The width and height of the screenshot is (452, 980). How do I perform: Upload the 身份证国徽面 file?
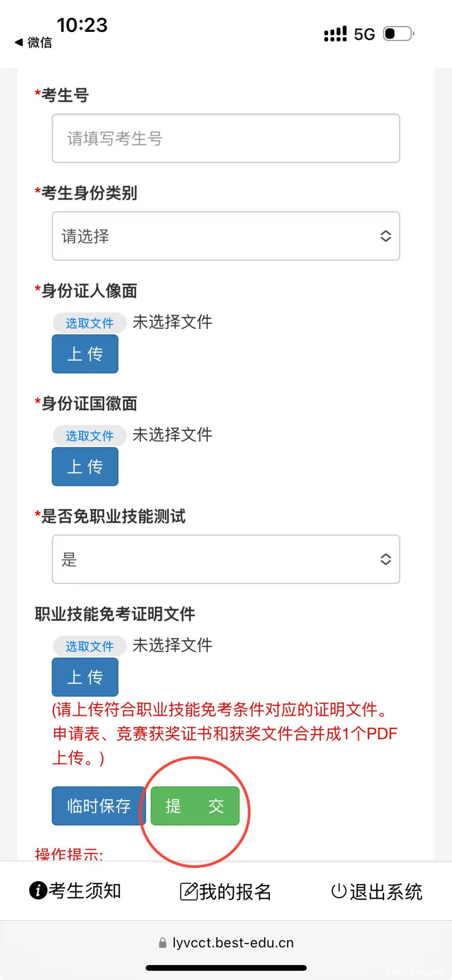point(85,467)
